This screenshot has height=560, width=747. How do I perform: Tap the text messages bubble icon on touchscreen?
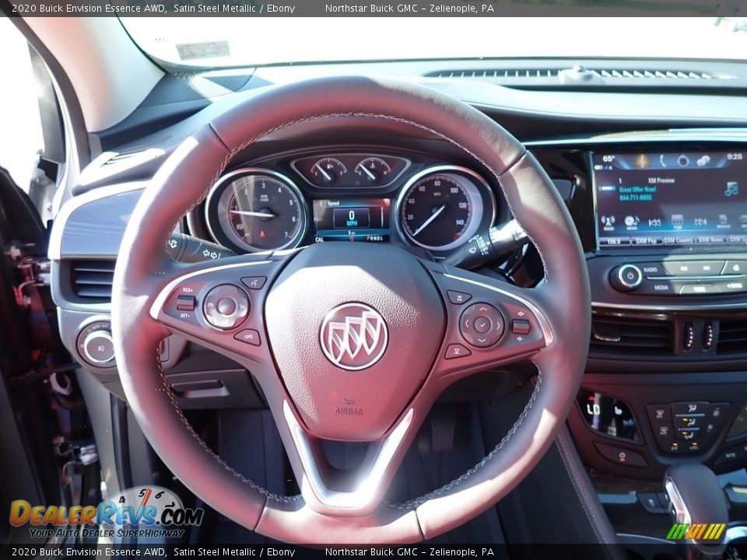coord(703,162)
